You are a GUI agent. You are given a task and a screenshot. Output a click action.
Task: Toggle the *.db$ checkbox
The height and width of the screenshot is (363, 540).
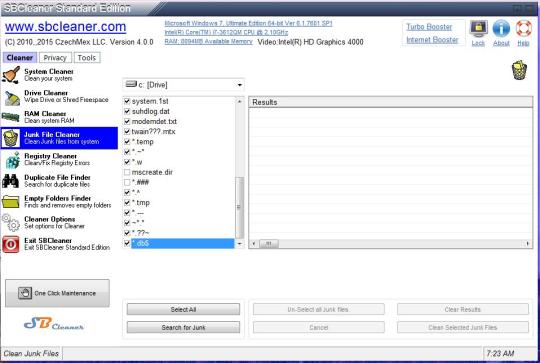(x=127, y=243)
